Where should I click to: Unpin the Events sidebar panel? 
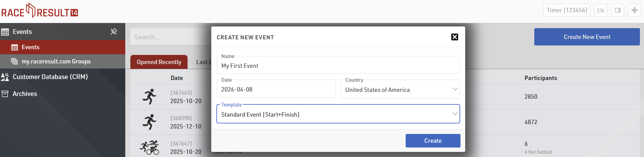pos(114,32)
